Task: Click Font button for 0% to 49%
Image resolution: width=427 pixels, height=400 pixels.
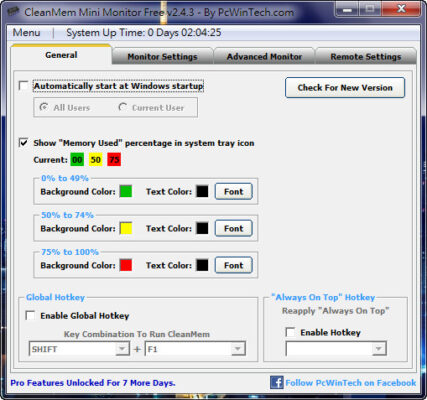Action: point(234,192)
